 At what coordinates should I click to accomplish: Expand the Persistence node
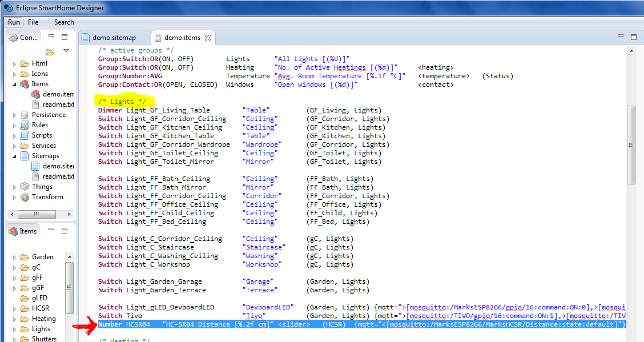tap(14, 115)
